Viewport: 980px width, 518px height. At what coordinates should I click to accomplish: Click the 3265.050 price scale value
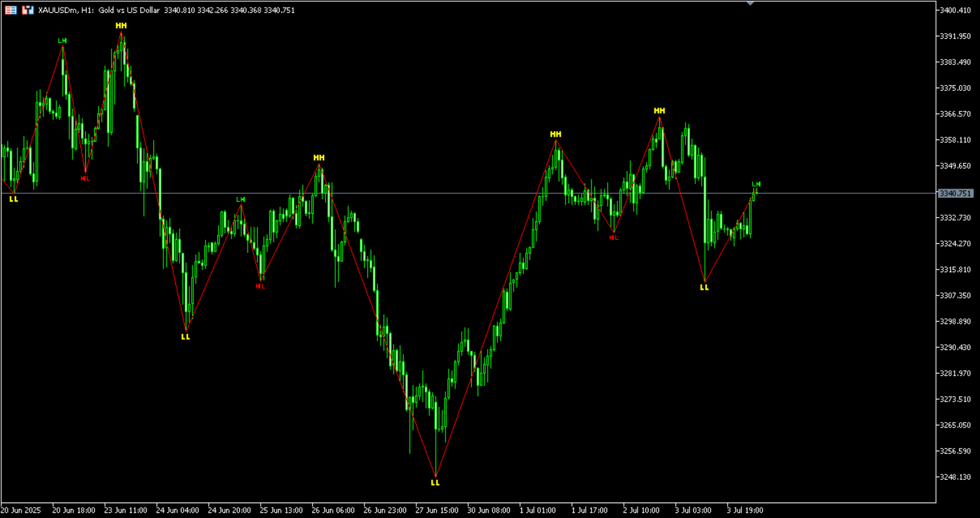tap(955, 425)
